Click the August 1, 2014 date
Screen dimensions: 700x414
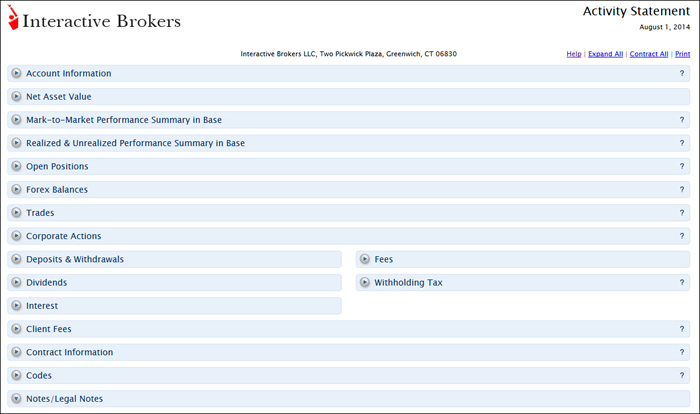coord(664,27)
